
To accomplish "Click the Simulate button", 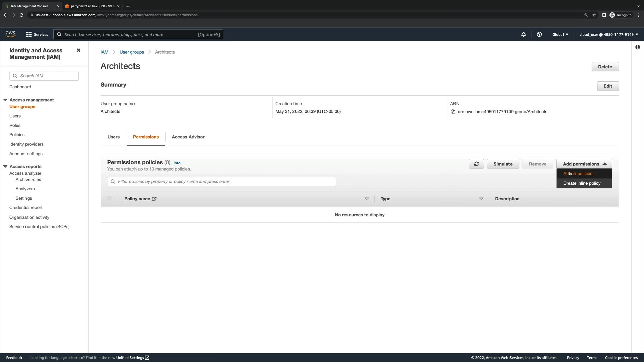I will pyautogui.click(x=502, y=164).
